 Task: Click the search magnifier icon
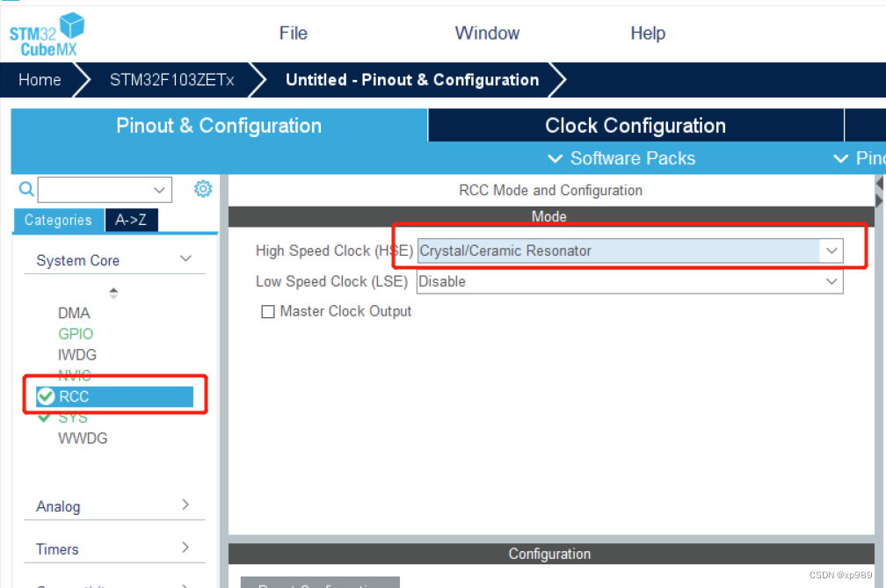coord(26,189)
